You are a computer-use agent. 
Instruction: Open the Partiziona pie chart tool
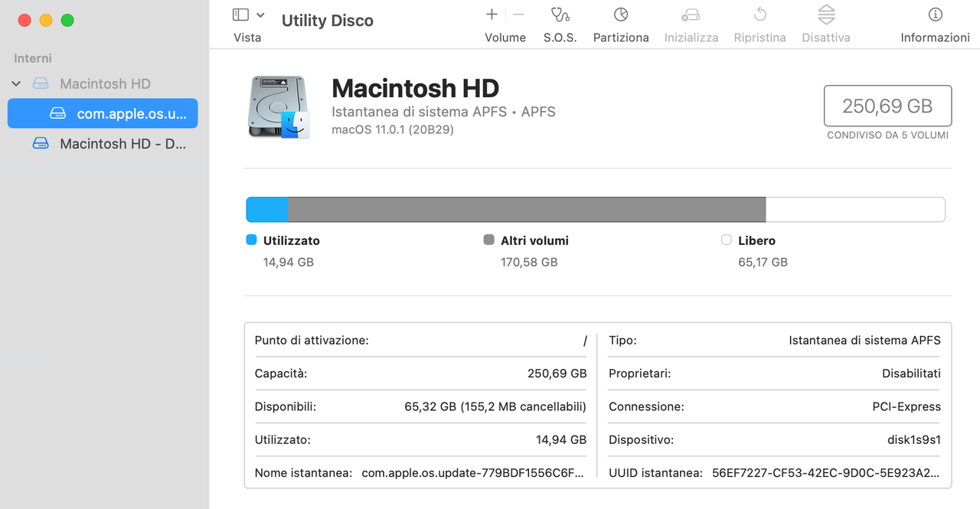coord(621,15)
